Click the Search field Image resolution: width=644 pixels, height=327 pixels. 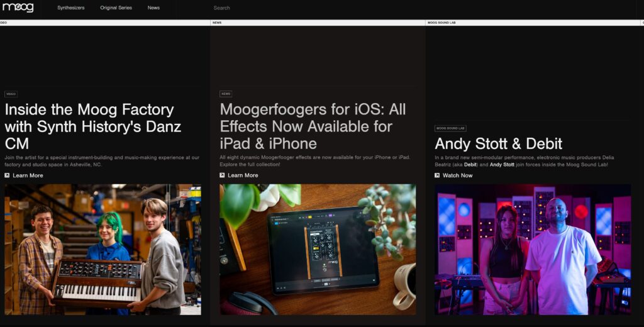point(221,8)
